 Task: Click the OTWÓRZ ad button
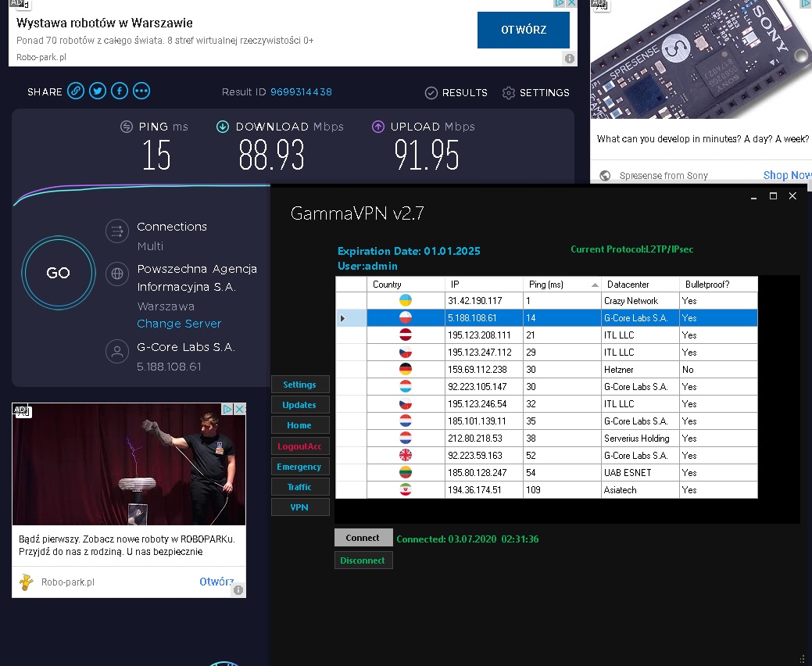[523, 30]
